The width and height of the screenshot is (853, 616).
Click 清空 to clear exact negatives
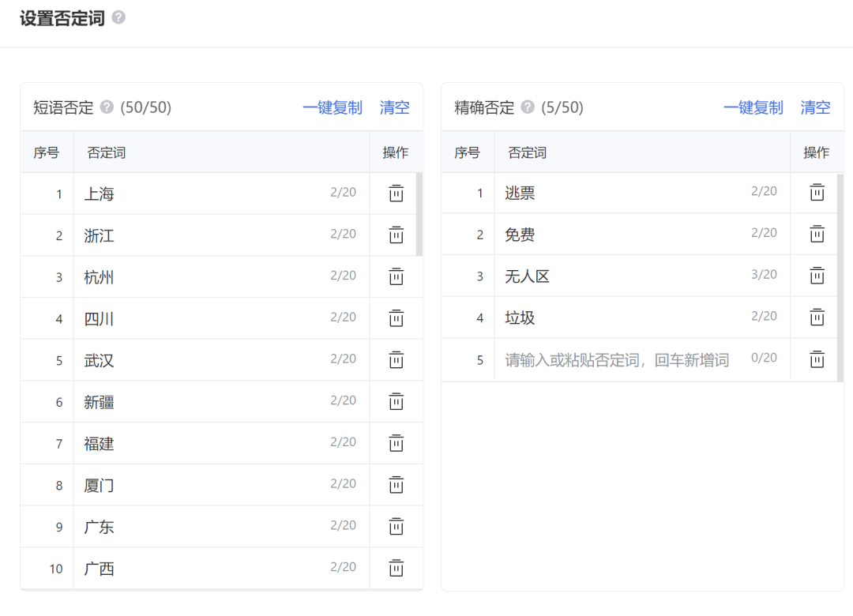815,107
